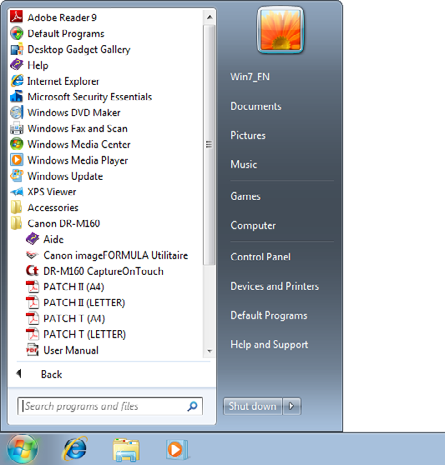Screen dimensions: 445x465
Task: Open Windows Explorer folder on taskbar
Action: [126, 450]
